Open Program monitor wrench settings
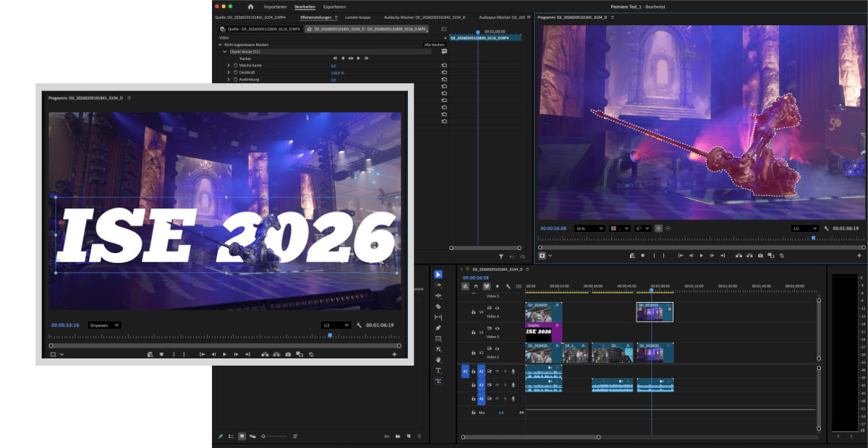Screen dimensions: 868x448 tap(827, 228)
